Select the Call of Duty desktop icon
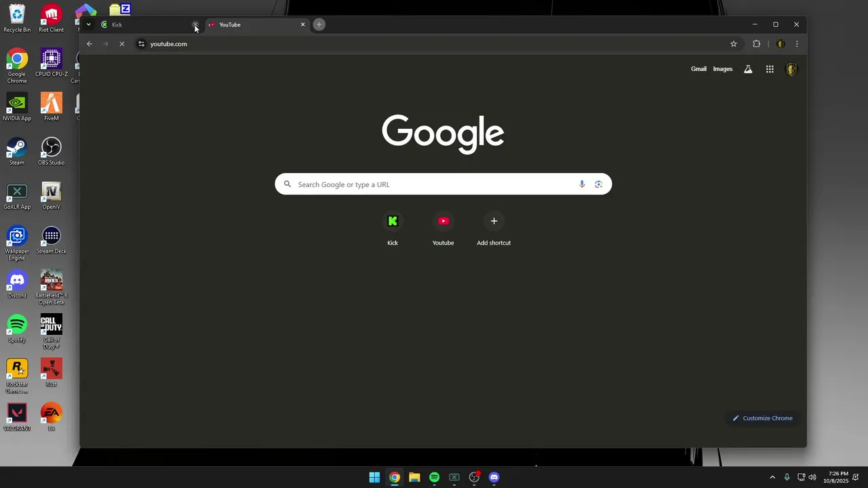The image size is (868, 488). pos(52,332)
